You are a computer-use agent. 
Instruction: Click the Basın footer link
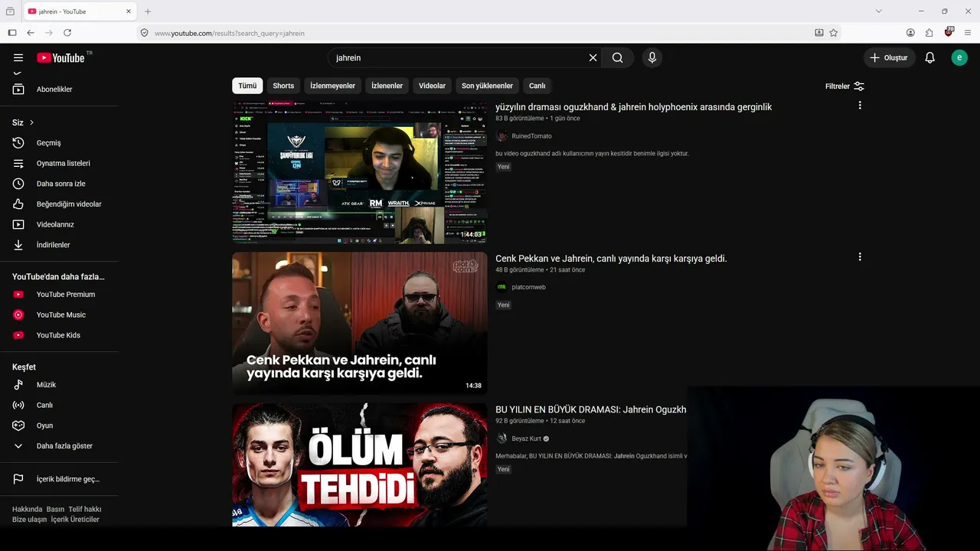(55, 509)
